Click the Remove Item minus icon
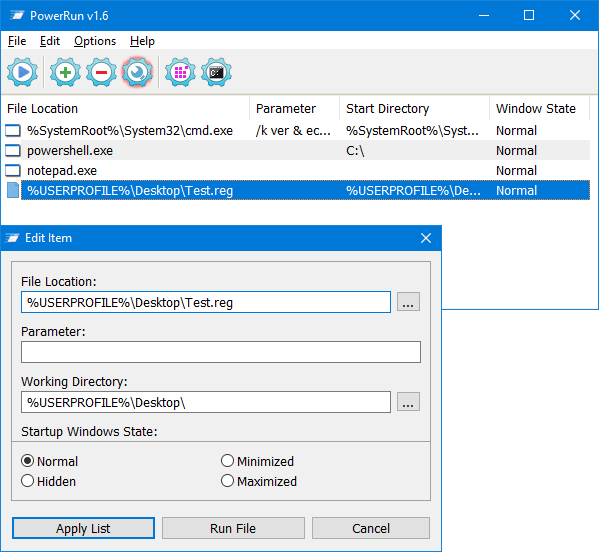599x552 pixels. (x=101, y=72)
